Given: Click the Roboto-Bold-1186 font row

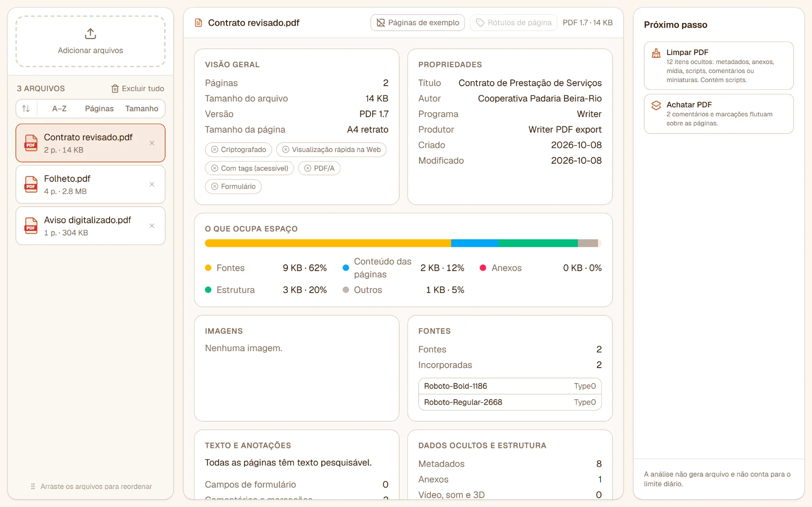Looking at the screenshot, I should (x=510, y=386).
